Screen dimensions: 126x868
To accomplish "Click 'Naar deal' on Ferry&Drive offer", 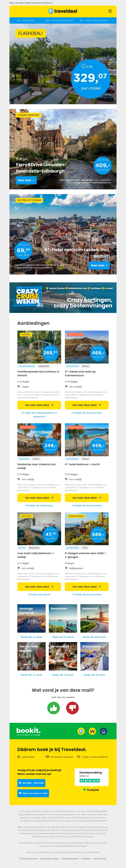I will click(x=26, y=180).
